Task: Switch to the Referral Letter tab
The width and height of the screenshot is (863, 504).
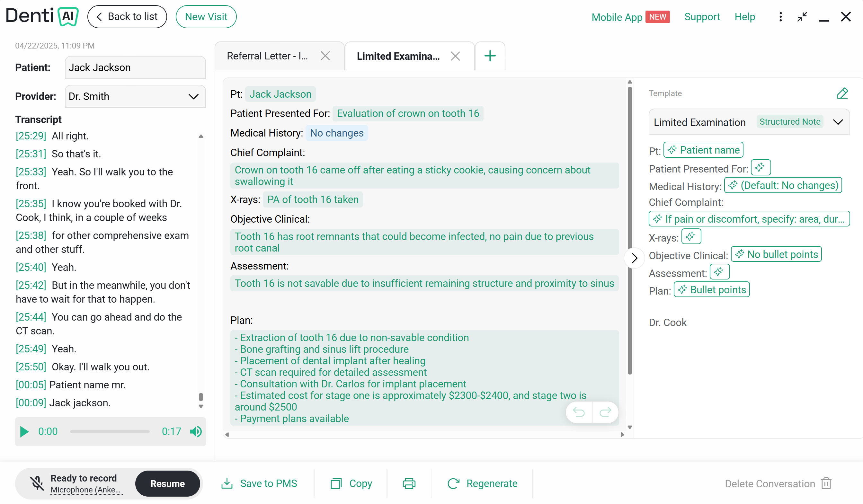Action: (x=267, y=56)
